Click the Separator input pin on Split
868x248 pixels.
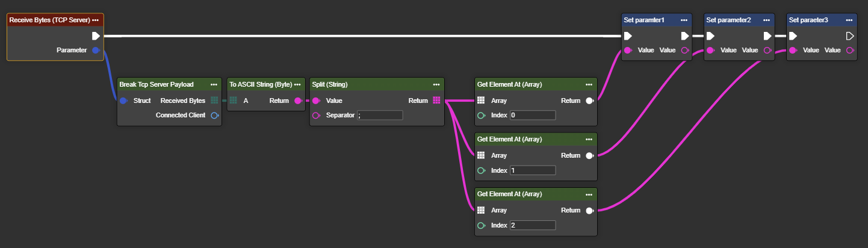coord(316,115)
